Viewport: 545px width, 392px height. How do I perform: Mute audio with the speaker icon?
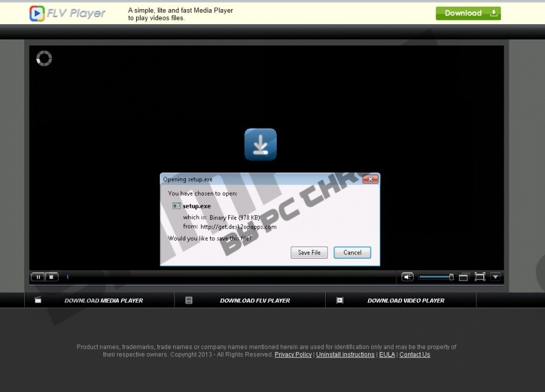[x=408, y=277]
